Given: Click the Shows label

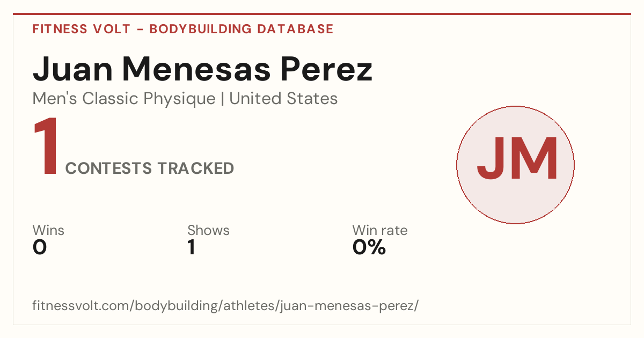Looking at the screenshot, I should click(x=208, y=230).
